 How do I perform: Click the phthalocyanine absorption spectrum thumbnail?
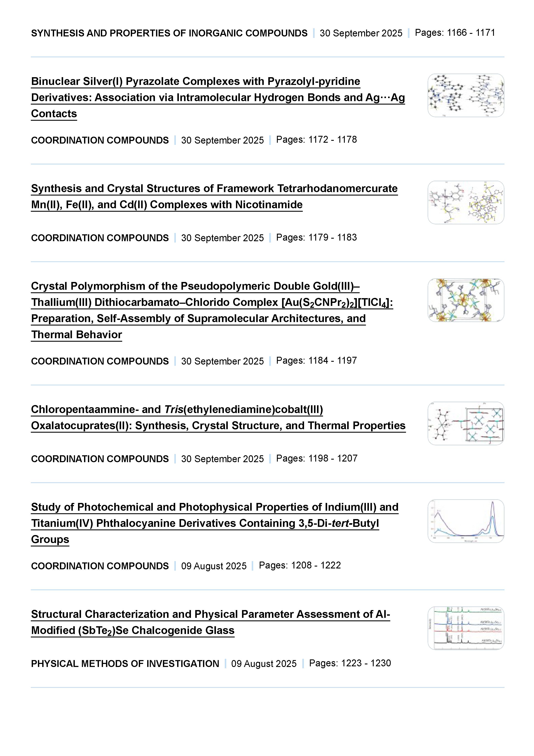point(465,521)
